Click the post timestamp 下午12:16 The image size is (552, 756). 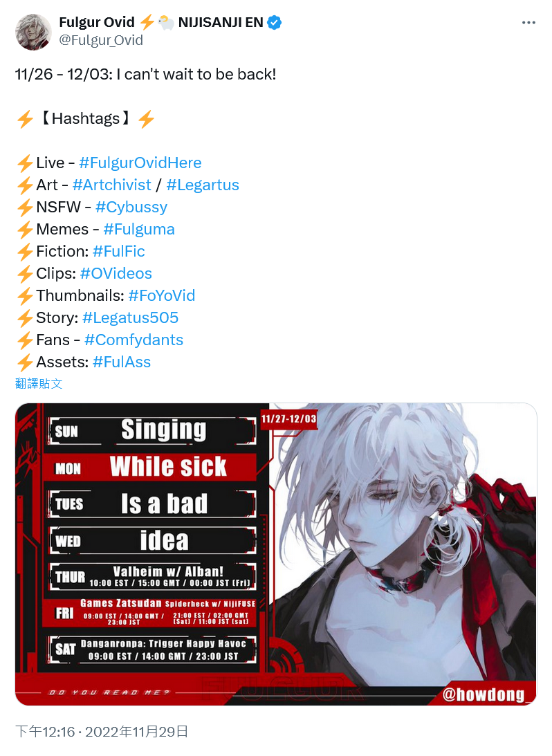point(45,732)
